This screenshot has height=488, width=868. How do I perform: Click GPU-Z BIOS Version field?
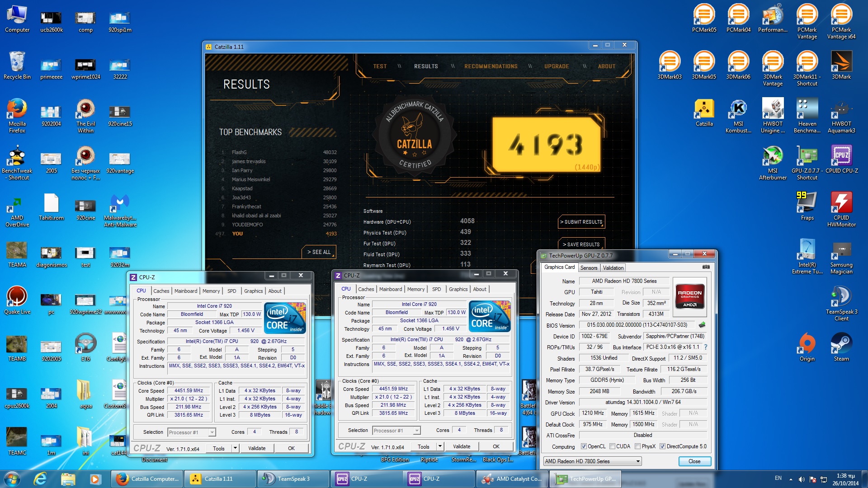click(x=637, y=325)
